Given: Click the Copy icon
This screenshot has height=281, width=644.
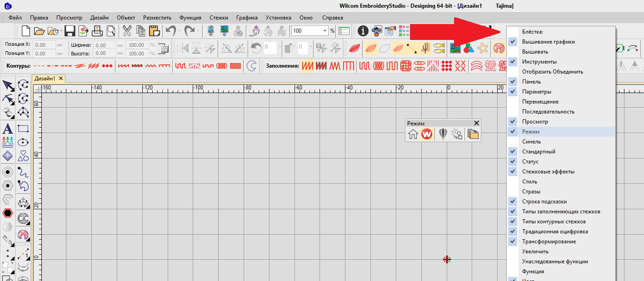Looking at the screenshot, I should click(x=141, y=31).
